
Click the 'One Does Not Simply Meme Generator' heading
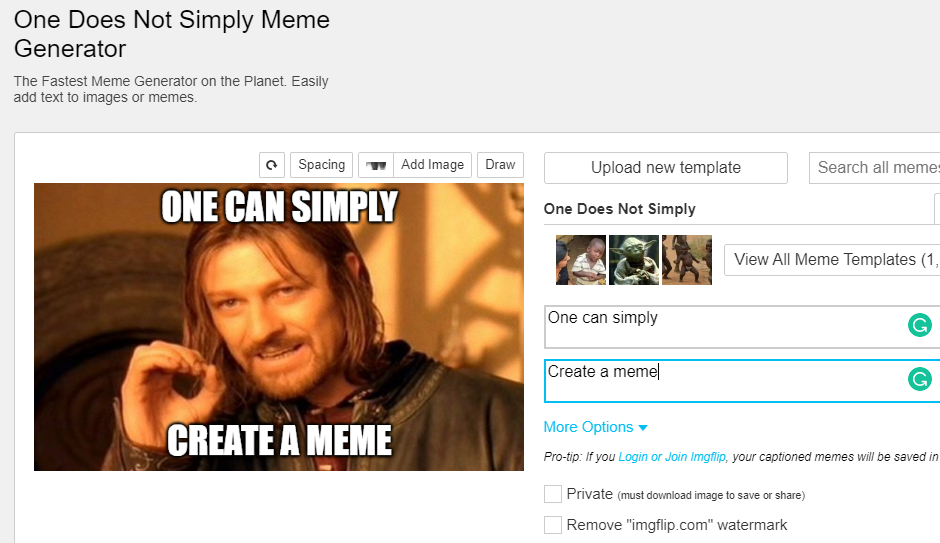pyautogui.click(x=172, y=34)
